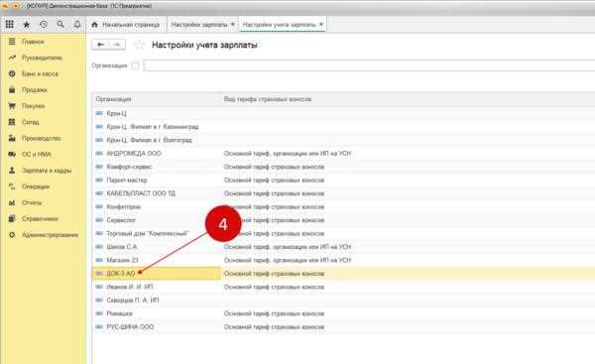Click the row icon beside Ромашка
The image size is (595, 364).
(99, 313)
